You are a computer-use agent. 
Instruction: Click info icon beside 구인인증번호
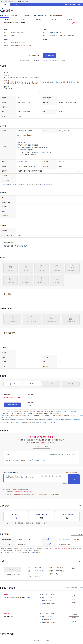pos(51,544)
